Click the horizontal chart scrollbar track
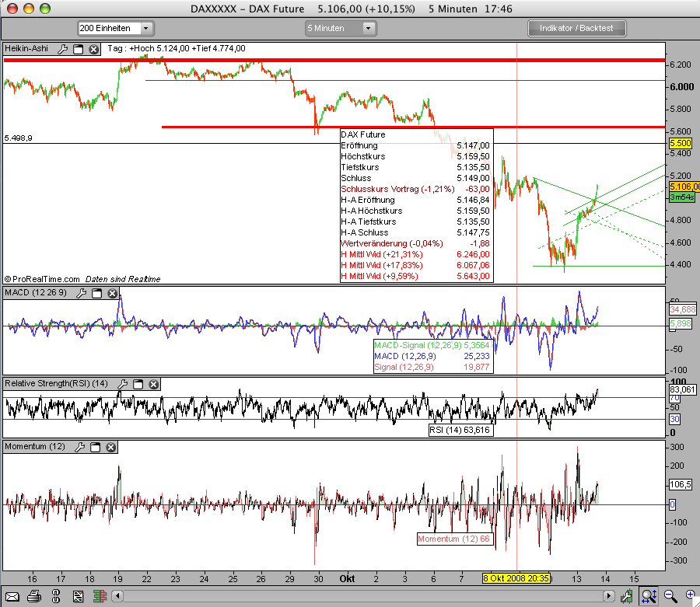Screen dimensions: 700x607 click(350, 597)
